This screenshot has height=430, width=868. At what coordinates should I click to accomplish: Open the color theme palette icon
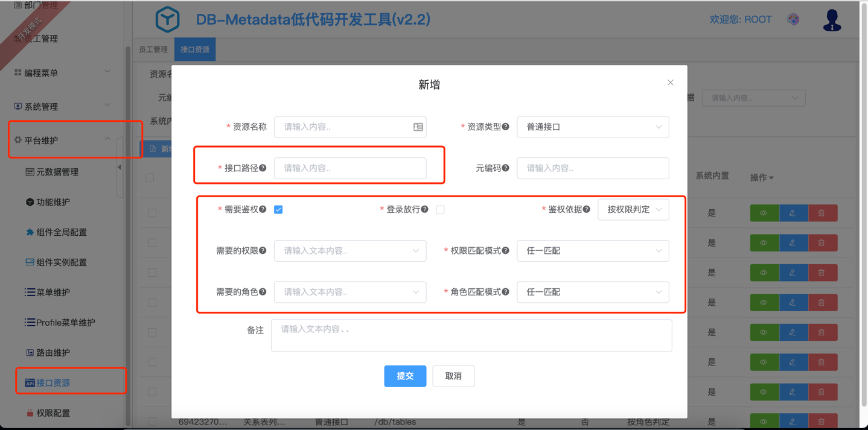click(793, 19)
